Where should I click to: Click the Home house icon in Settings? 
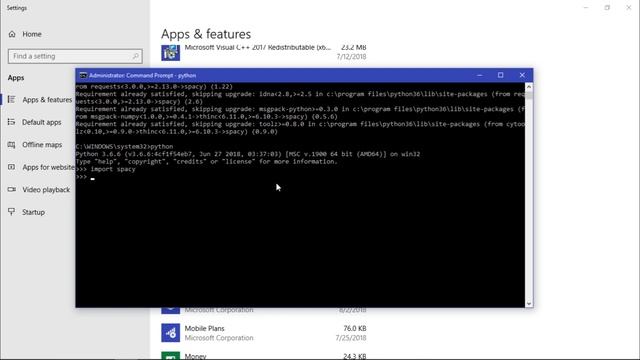(12, 34)
